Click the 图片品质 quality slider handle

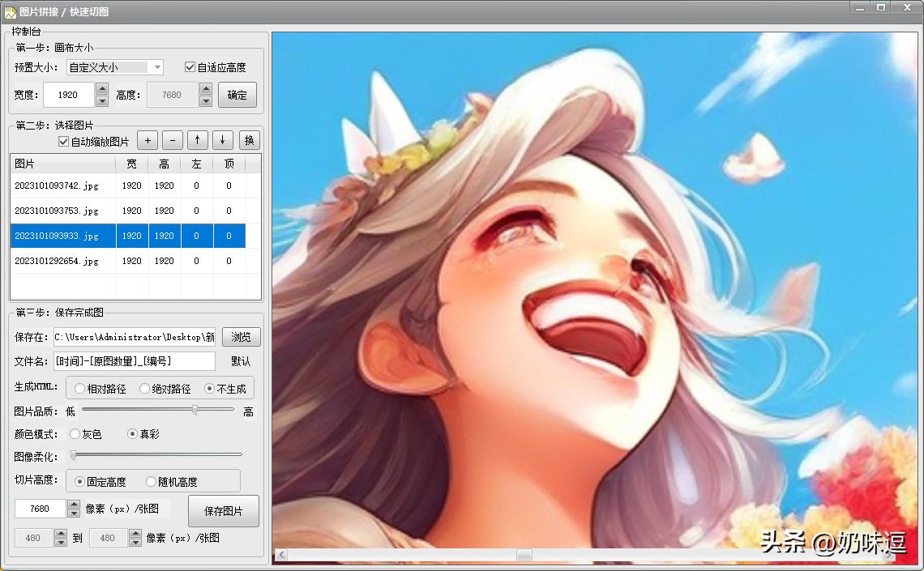click(x=195, y=410)
